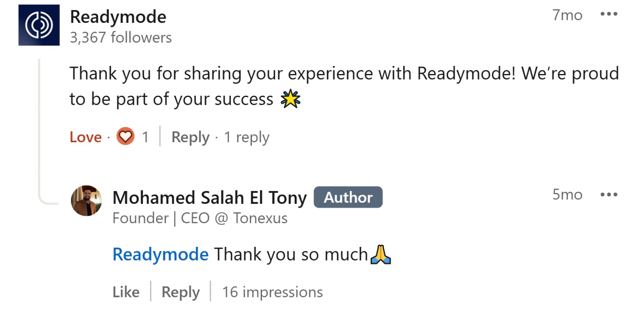Click the Readymode company logo icon

click(39, 25)
